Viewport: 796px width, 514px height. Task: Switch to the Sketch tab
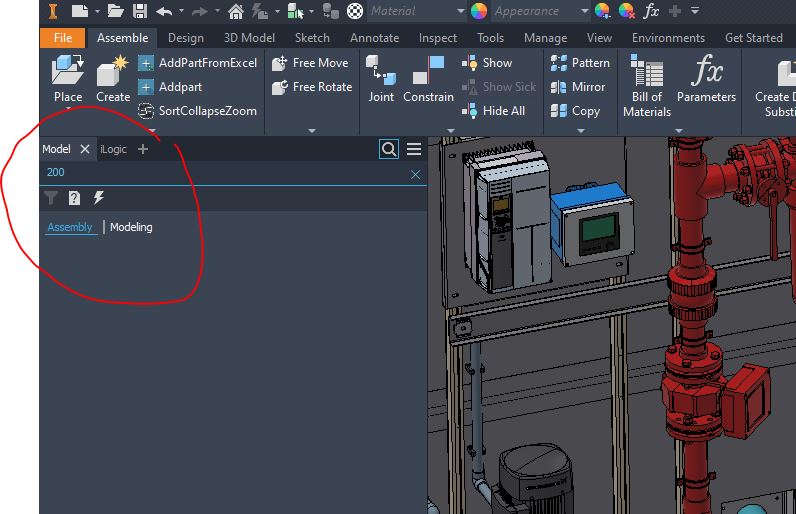(312, 38)
